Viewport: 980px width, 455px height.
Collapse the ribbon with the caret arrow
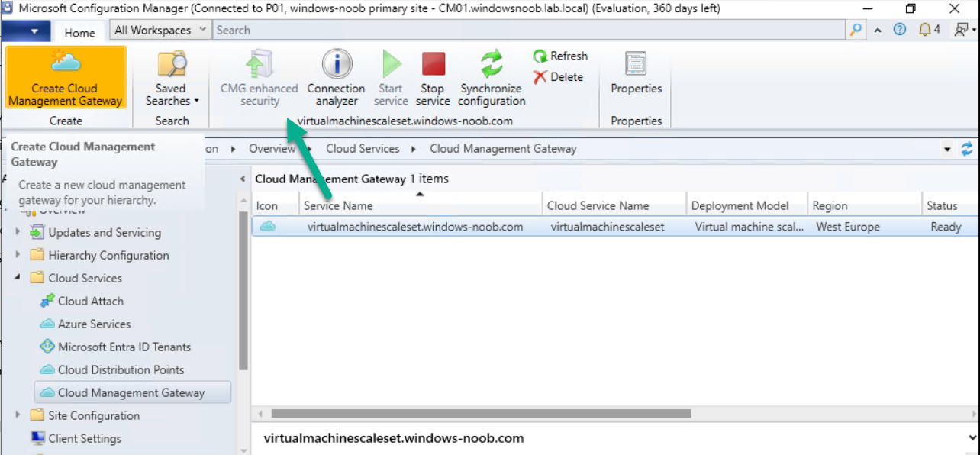[878, 31]
